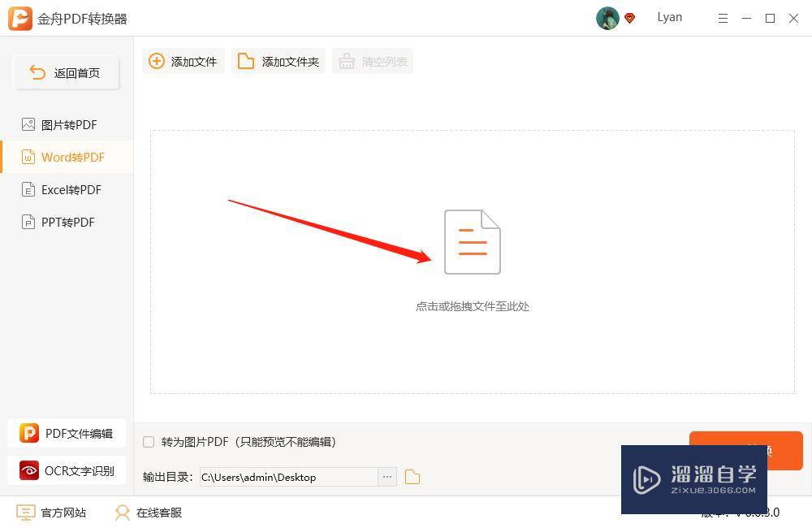The height and width of the screenshot is (528, 812).
Task: Click 添加文件夹 add folder button
Action: tap(279, 61)
